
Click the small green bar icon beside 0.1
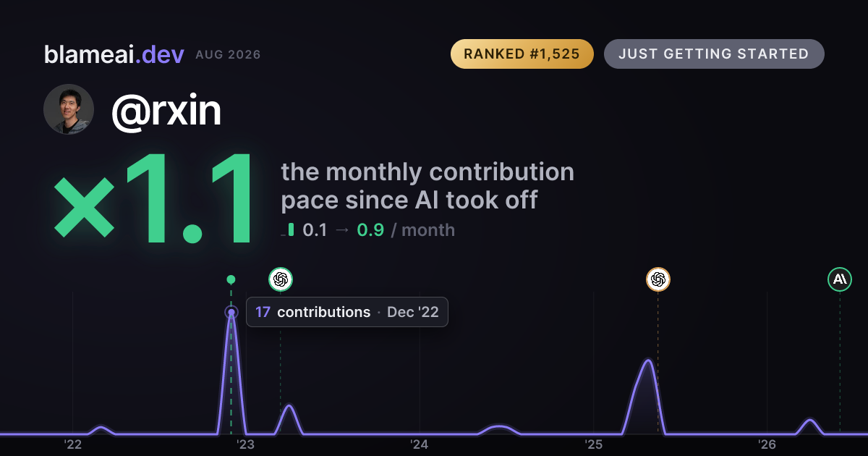click(x=290, y=229)
